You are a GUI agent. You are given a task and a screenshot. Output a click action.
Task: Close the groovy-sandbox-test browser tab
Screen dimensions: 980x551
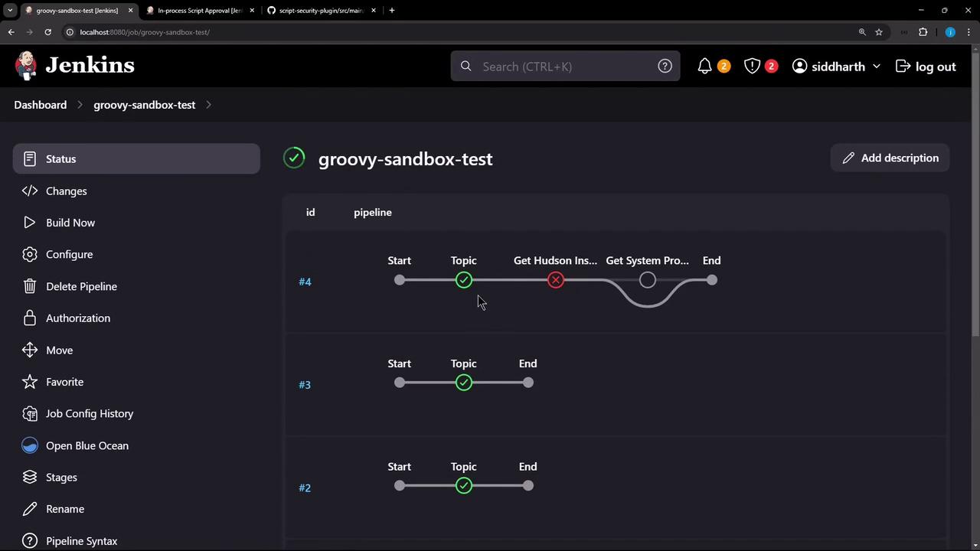click(130, 11)
